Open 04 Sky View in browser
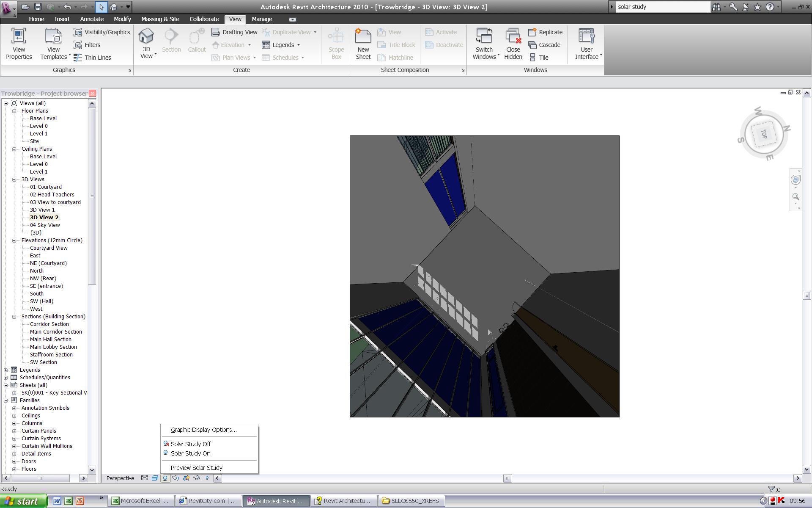 tap(45, 225)
